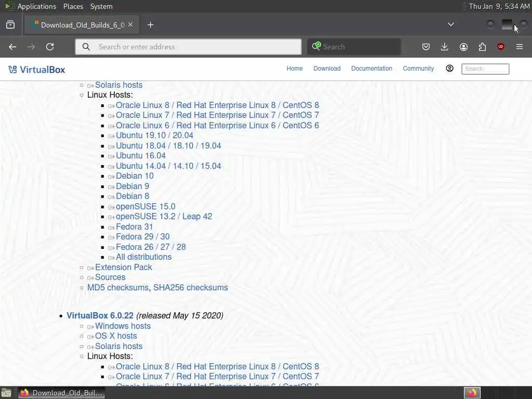Click the VirtualBox logo
532x399 pixels.
[37, 70]
